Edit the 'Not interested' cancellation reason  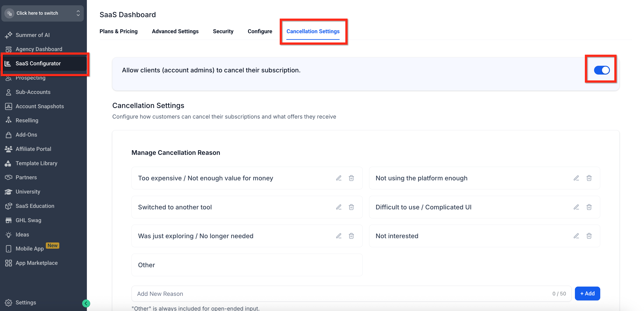coord(576,236)
